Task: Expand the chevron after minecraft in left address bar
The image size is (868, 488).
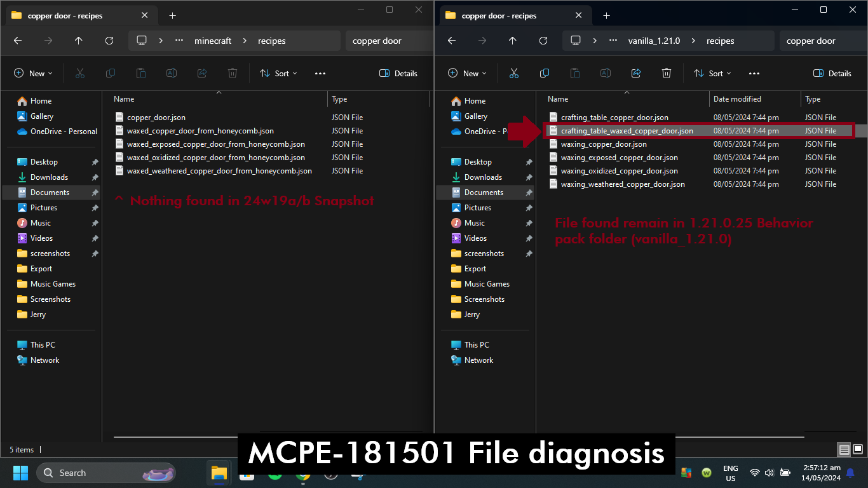Action: pos(245,41)
